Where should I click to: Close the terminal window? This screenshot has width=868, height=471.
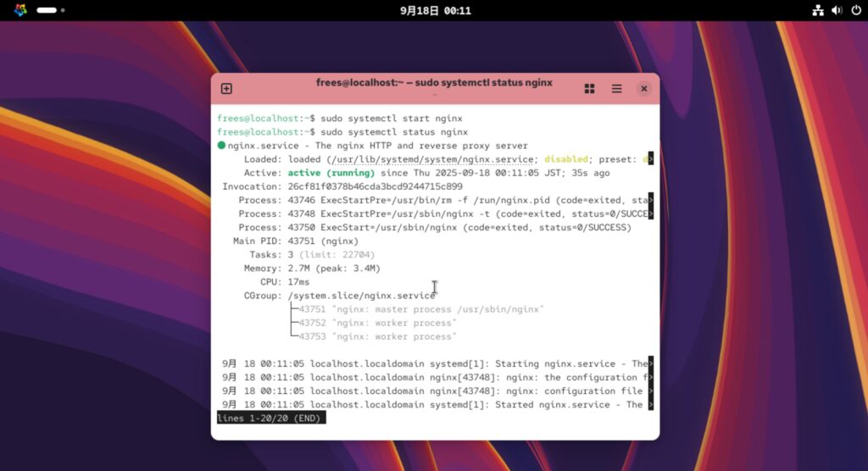(644, 89)
